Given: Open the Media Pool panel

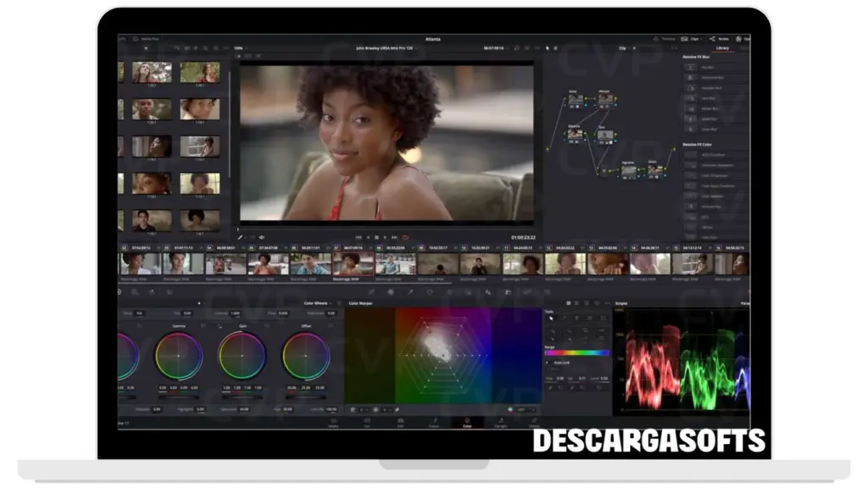Looking at the screenshot, I should tap(146, 39).
